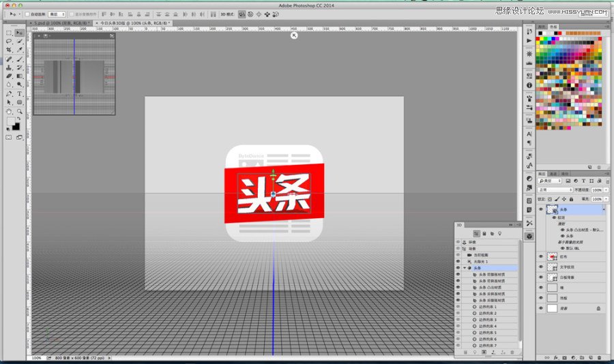This screenshot has width=614, height=364.
Task: Select the Gradient tool
Action: [x=19, y=76]
